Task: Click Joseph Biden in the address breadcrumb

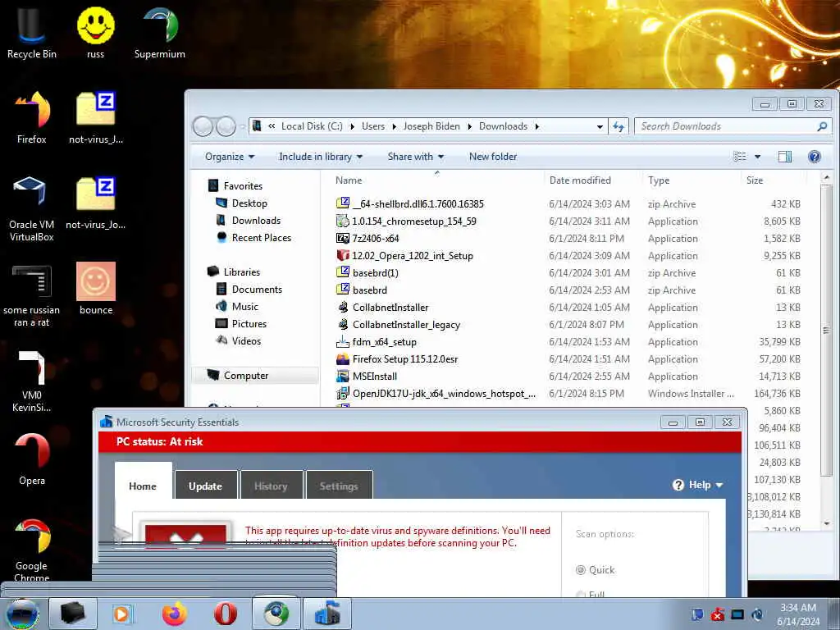Action: click(x=431, y=126)
